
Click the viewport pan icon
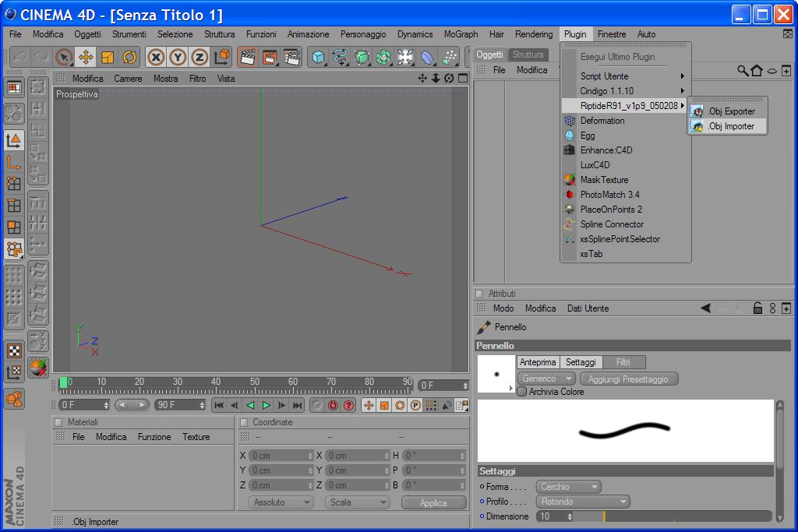tap(422, 78)
